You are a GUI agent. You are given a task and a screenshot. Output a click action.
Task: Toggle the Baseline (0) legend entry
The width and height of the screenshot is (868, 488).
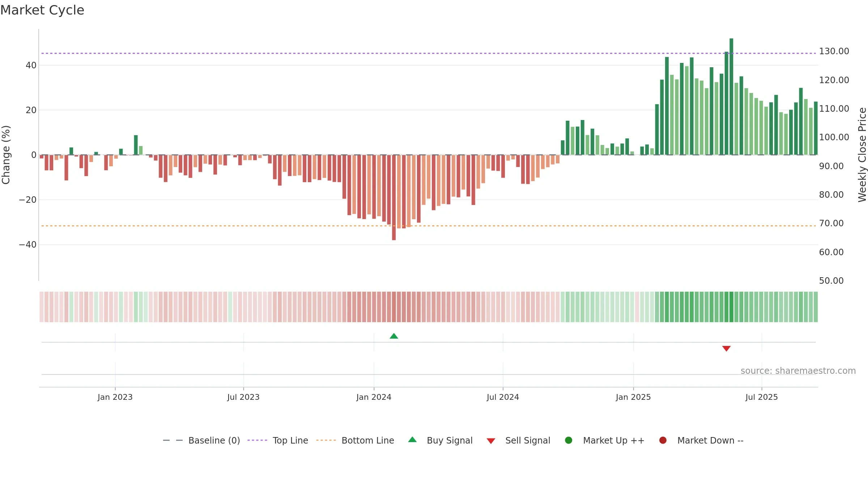(201, 440)
